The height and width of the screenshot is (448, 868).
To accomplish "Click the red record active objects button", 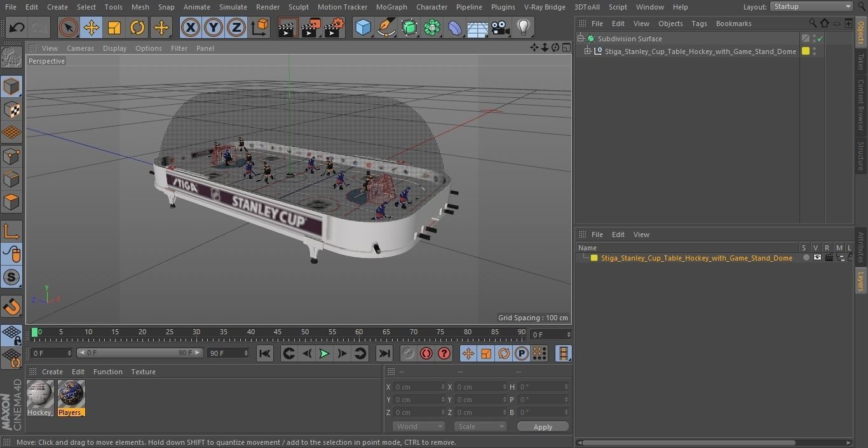I will point(426,353).
